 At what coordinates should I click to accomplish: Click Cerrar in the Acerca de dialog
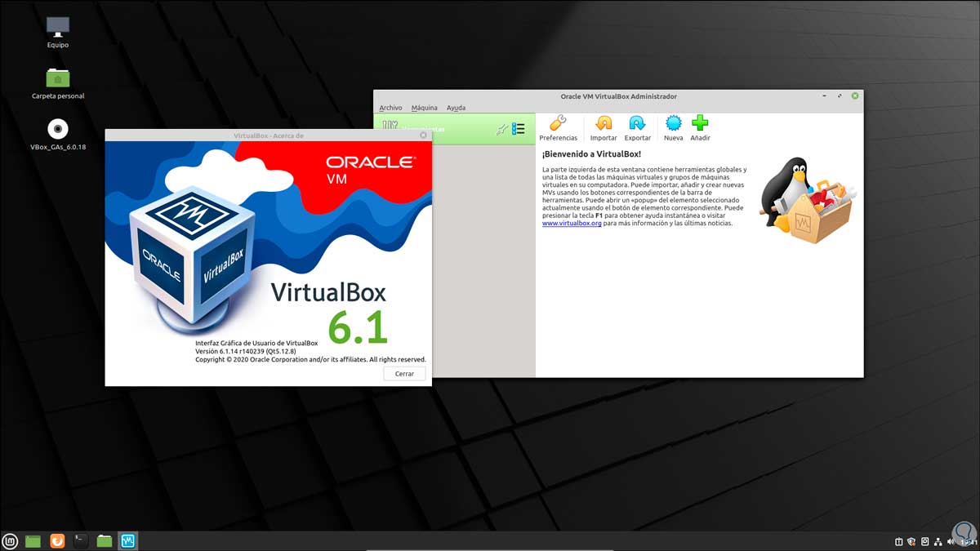coord(404,373)
